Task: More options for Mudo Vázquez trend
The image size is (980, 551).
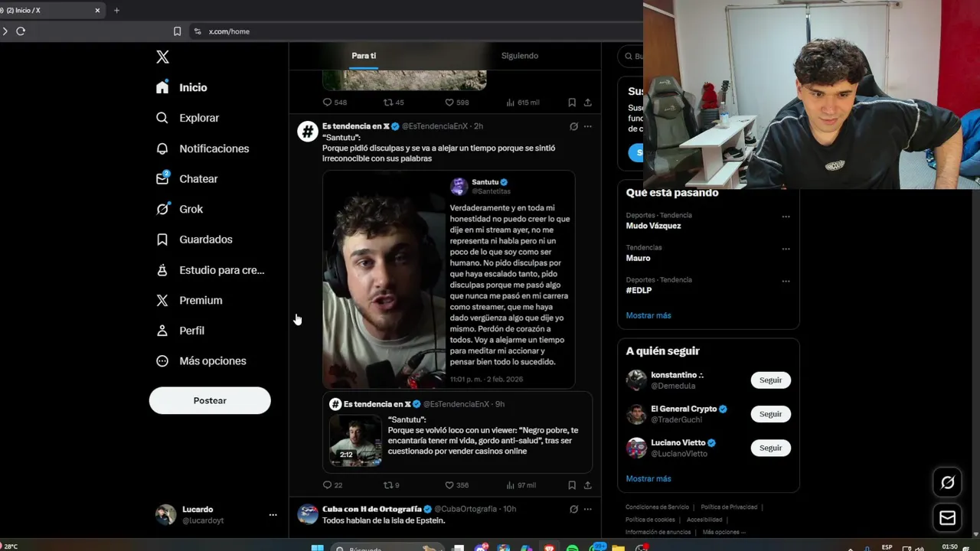Action: (x=786, y=217)
